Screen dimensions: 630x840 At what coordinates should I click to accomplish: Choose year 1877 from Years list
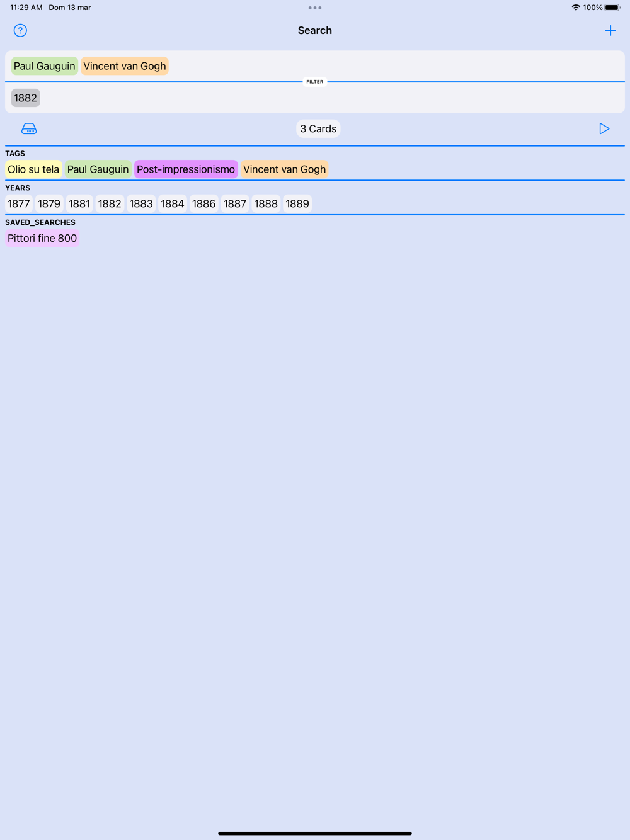(19, 203)
